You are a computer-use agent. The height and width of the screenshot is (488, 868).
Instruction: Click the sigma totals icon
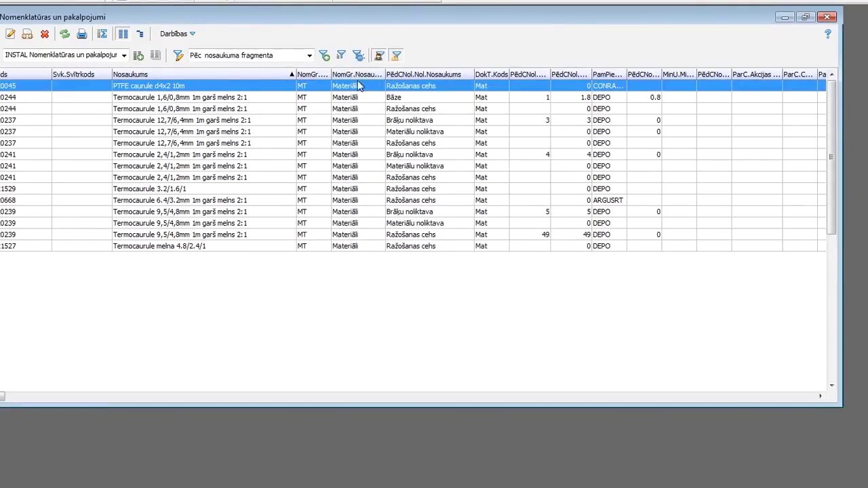[102, 34]
